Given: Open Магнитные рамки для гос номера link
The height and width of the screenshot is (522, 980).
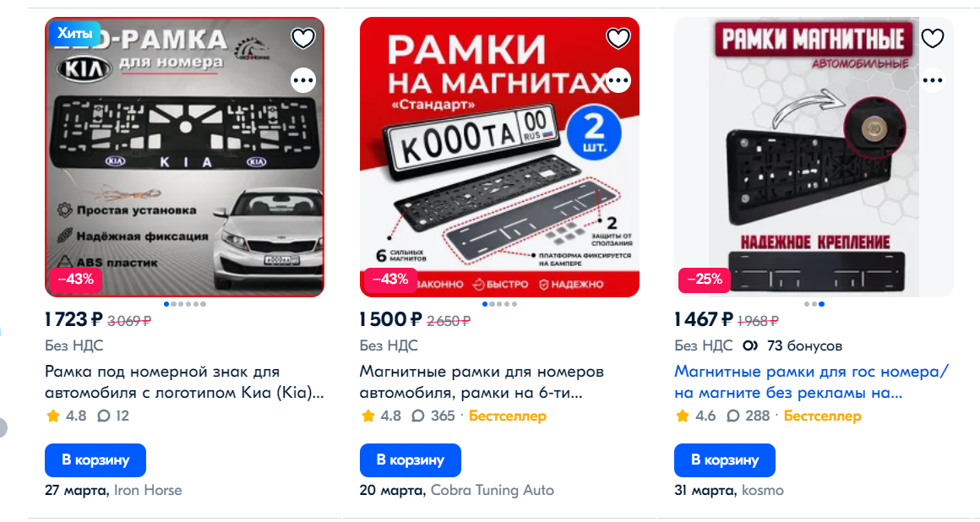Looking at the screenshot, I should (x=811, y=382).
